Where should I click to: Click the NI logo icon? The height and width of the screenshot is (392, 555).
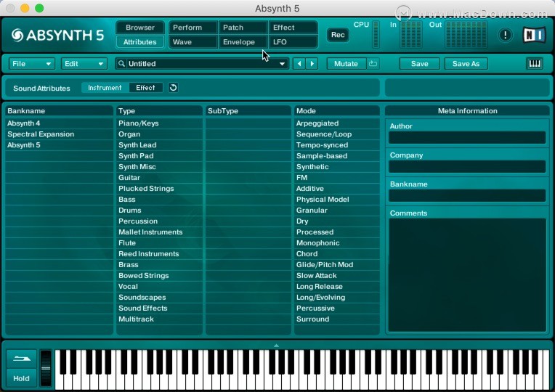point(533,35)
